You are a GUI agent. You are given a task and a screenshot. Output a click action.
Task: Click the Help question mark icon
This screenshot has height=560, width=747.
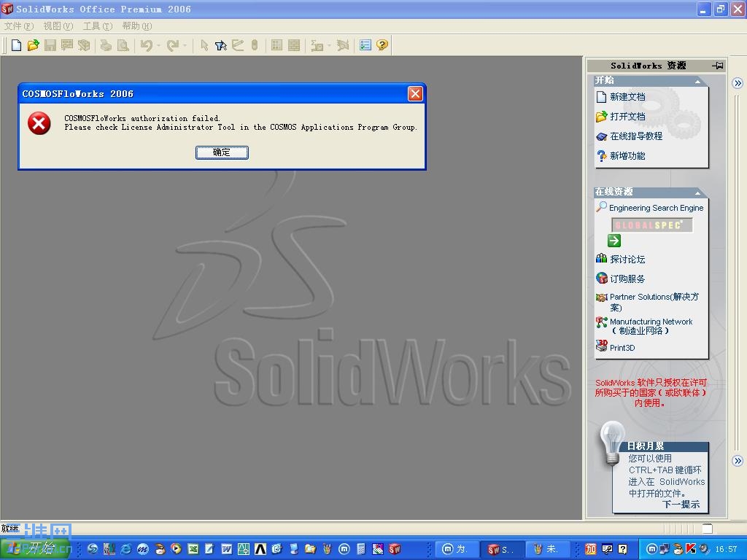click(x=382, y=45)
